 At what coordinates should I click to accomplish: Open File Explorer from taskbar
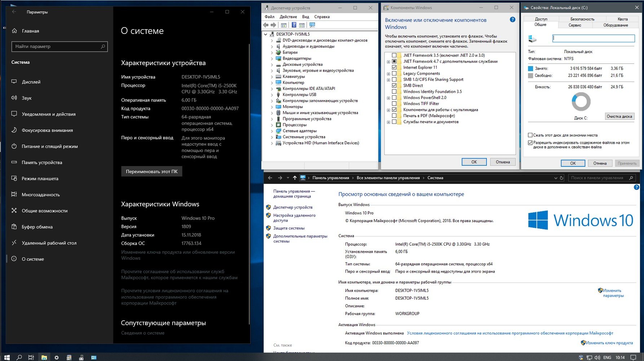pyautogui.click(x=44, y=357)
